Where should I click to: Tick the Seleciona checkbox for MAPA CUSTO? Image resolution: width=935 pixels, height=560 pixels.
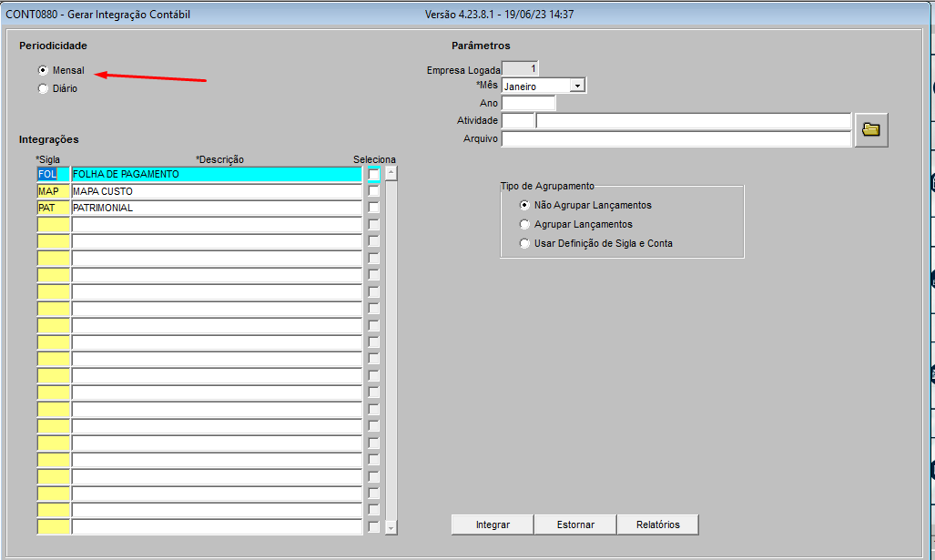pos(373,191)
